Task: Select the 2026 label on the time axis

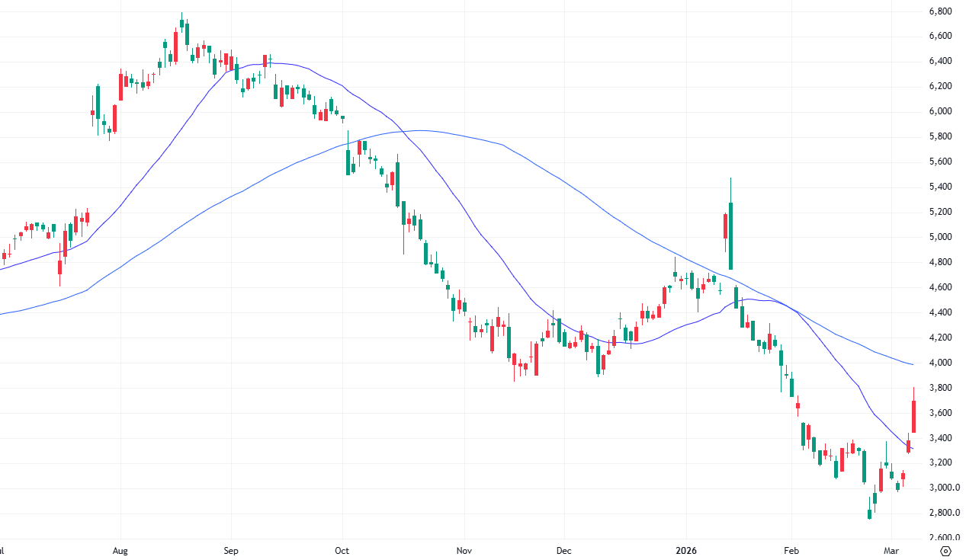Action: (x=688, y=550)
